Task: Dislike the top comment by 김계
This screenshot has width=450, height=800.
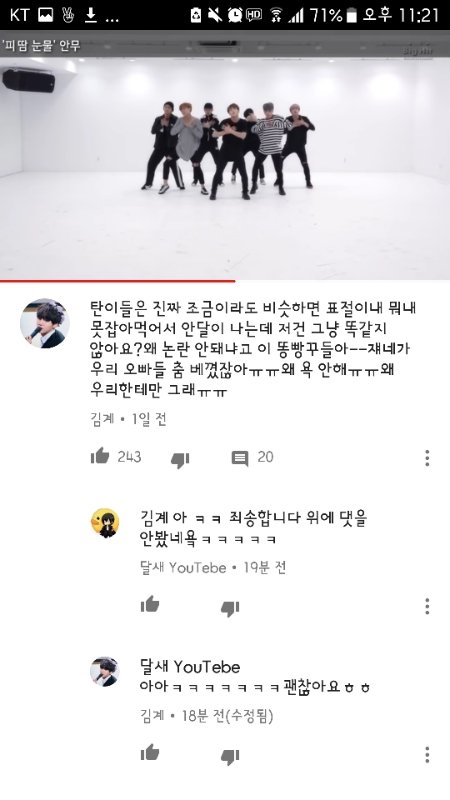Action: point(180,460)
